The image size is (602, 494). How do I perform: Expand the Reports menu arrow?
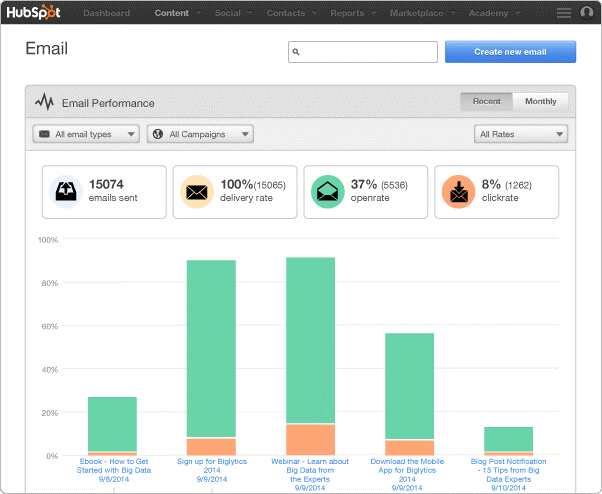tap(374, 13)
